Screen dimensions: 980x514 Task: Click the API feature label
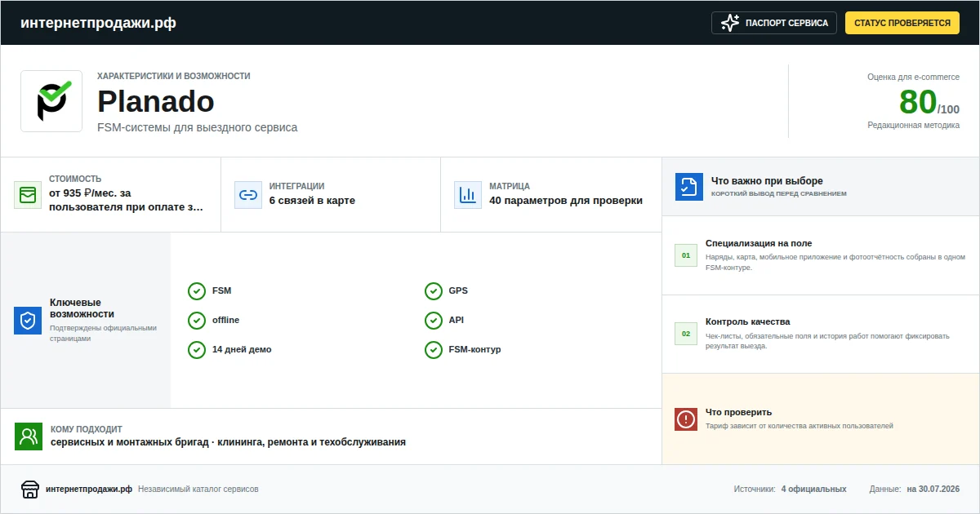(457, 321)
